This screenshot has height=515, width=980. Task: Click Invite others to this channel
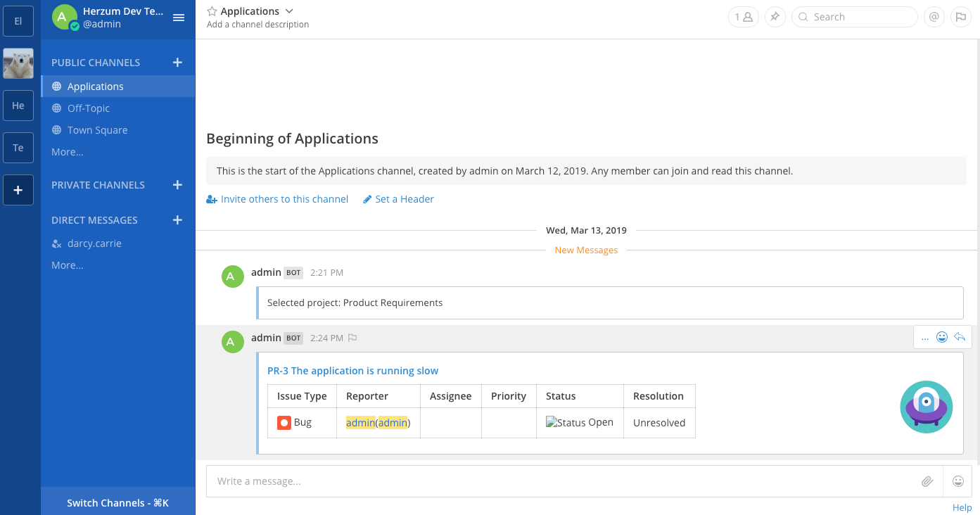(x=284, y=199)
